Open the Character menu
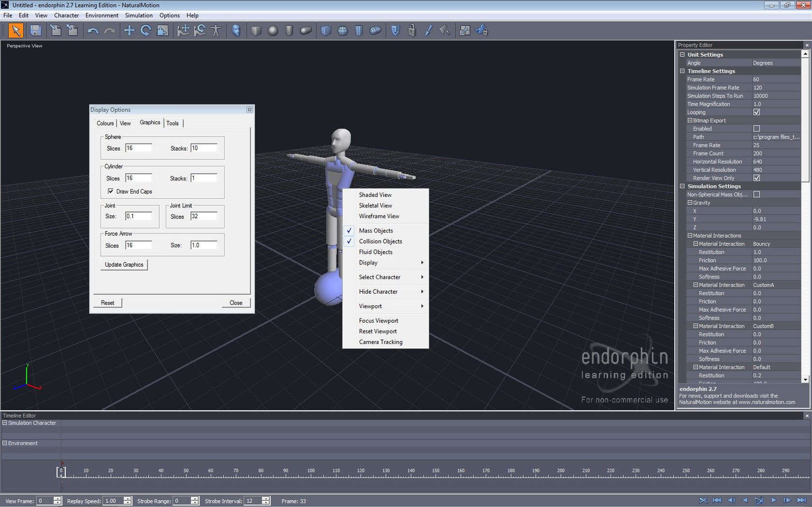 pos(66,15)
